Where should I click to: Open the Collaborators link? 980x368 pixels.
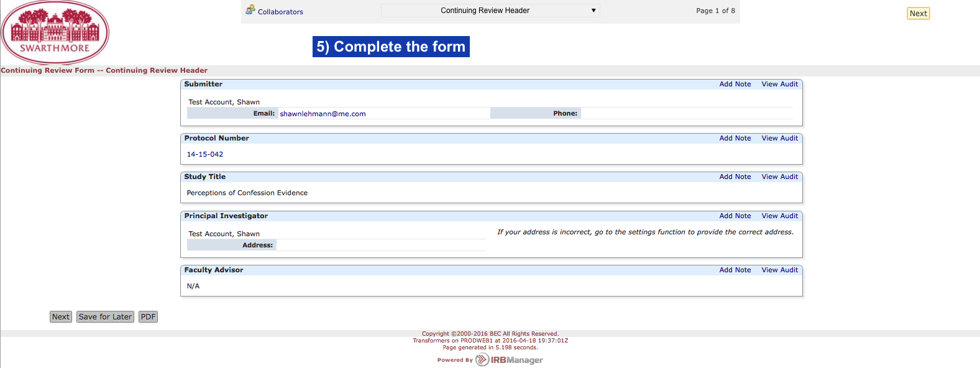[x=280, y=12]
